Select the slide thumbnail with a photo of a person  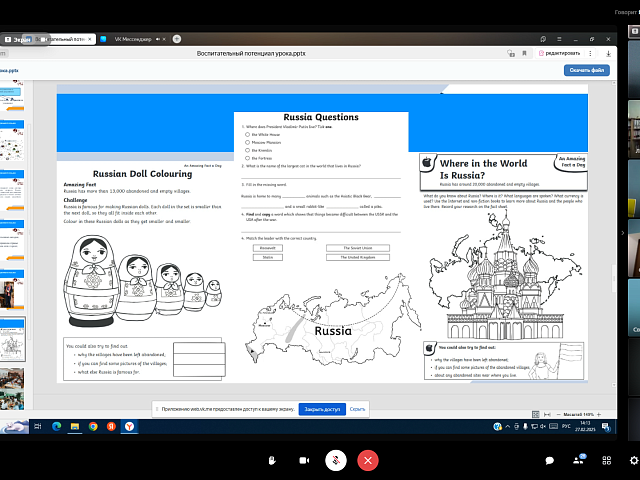coord(12,290)
